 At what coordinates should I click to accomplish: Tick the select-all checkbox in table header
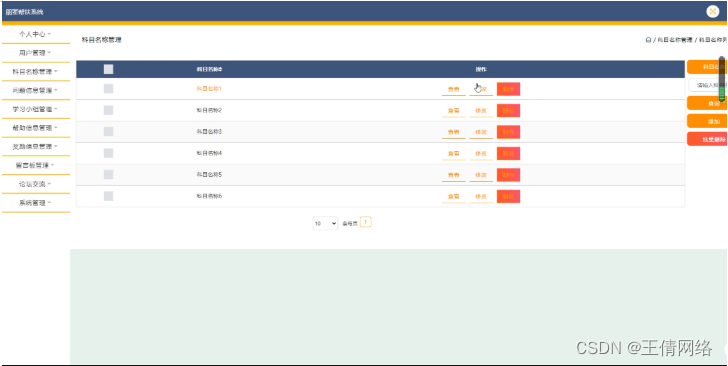[x=108, y=69]
